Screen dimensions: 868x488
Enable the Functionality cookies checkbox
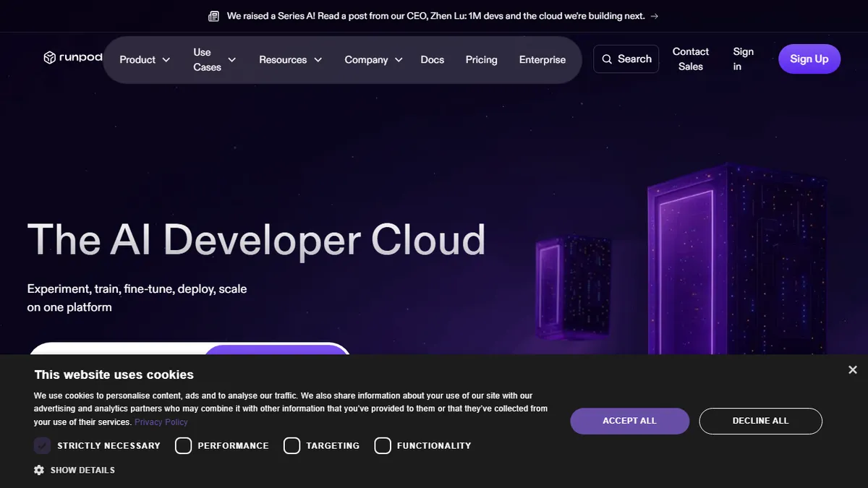(x=383, y=445)
